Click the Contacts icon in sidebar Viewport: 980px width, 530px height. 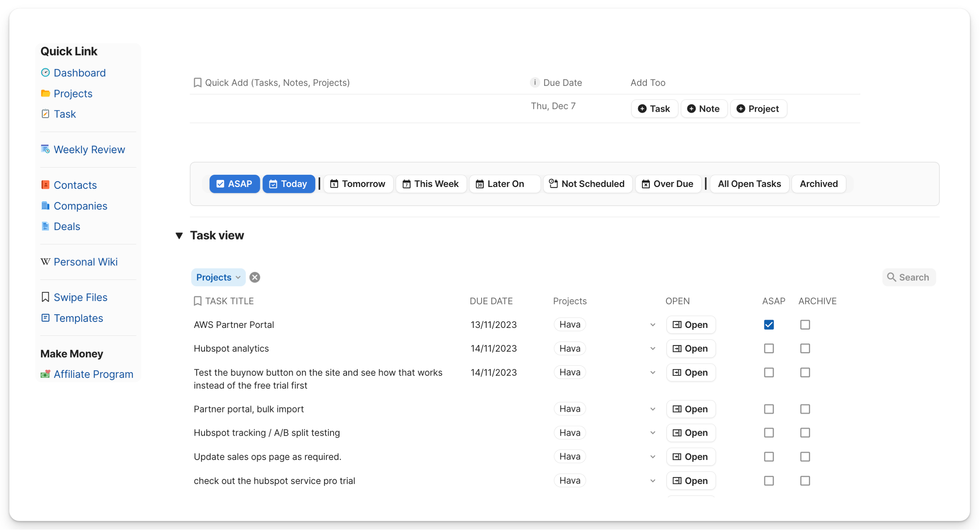(x=45, y=185)
